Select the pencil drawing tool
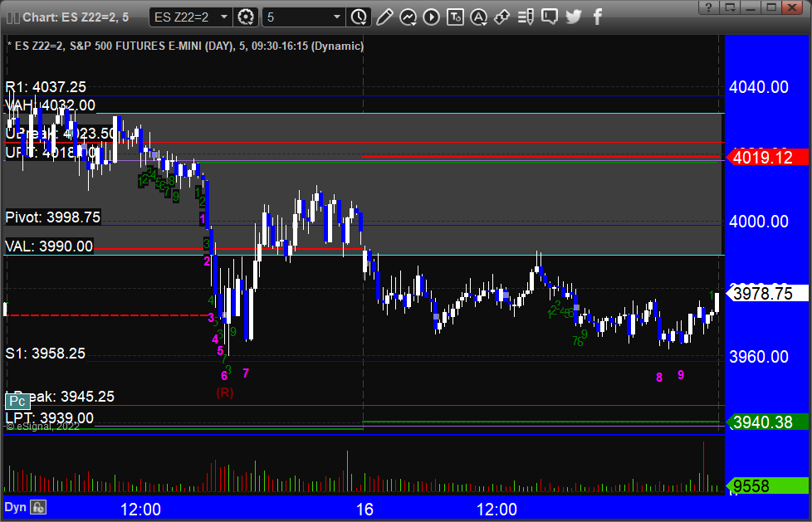 point(384,17)
